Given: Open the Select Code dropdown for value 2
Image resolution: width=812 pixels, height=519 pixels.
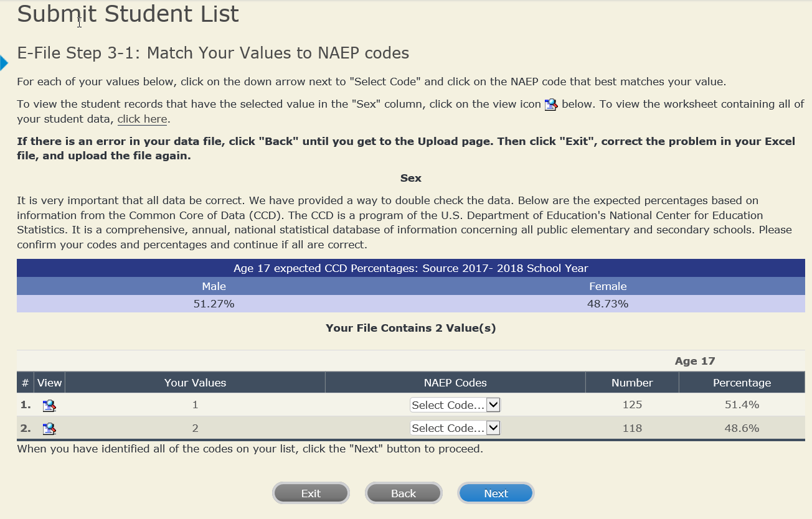Looking at the screenshot, I should coord(455,428).
